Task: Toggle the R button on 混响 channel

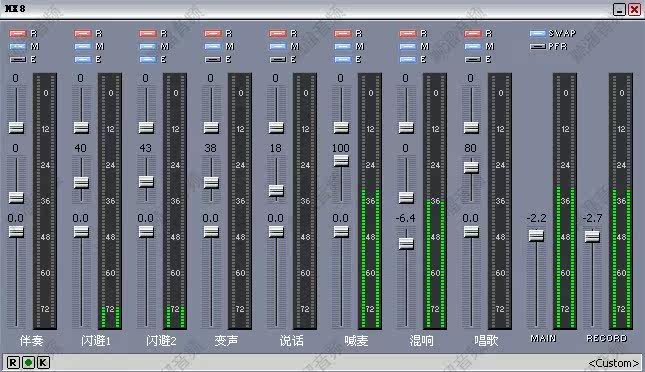Action: click(x=408, y=33)
